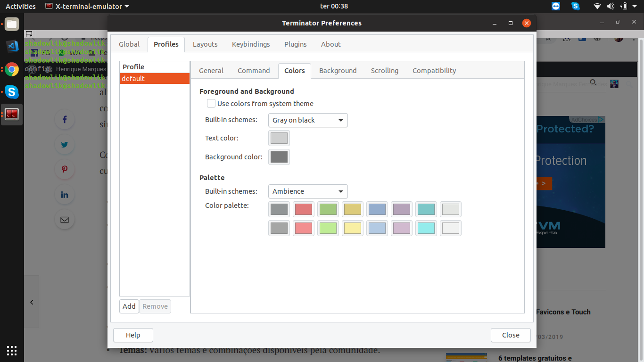Screen dimensions: 644x362
Task: Switch to the Layouts tab
Action: click(205, 44)
